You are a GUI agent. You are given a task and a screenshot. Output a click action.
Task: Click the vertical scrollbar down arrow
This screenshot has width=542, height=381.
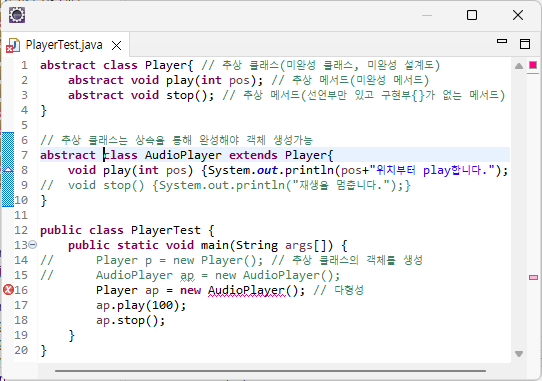(518, 354)
